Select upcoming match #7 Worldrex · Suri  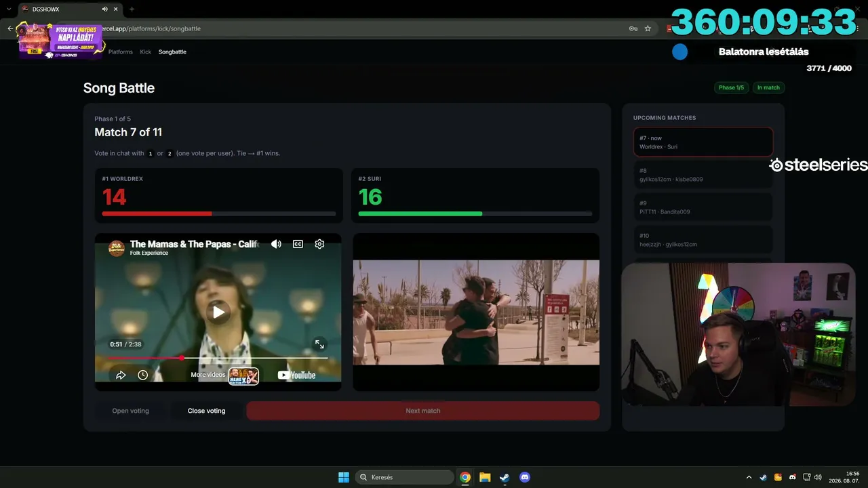click(x=703, y=142)
